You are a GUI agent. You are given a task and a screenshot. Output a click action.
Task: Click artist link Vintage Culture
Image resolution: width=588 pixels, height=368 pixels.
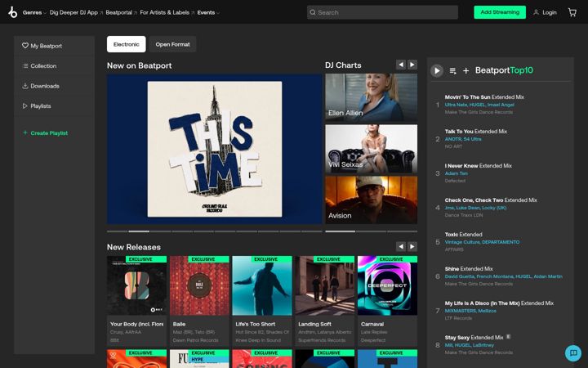[462, 242]
